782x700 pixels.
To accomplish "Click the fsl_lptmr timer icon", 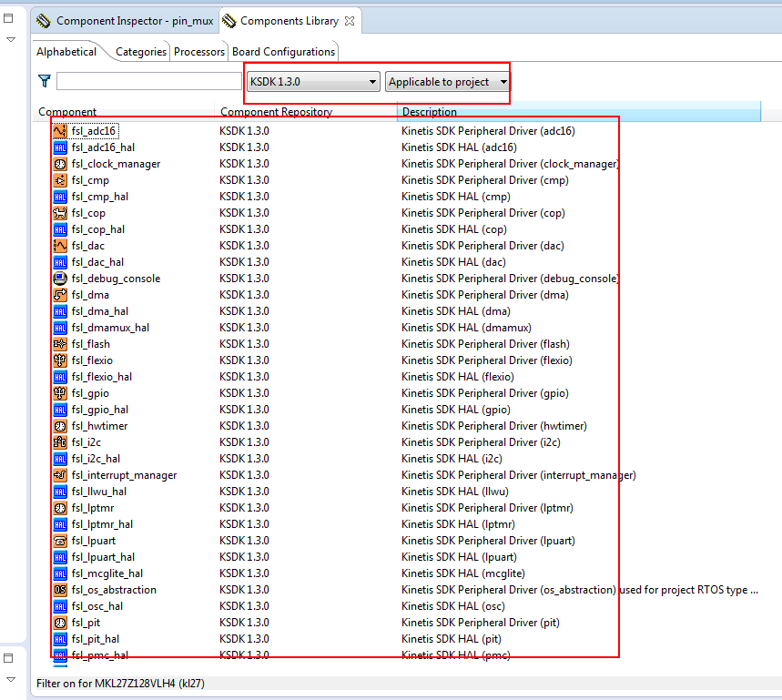I will click(60, 508).
